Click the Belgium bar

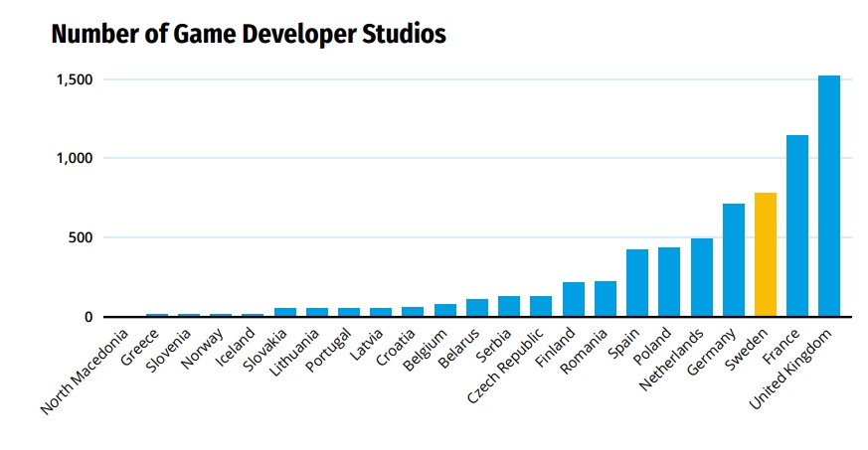[x=445, y=310]
